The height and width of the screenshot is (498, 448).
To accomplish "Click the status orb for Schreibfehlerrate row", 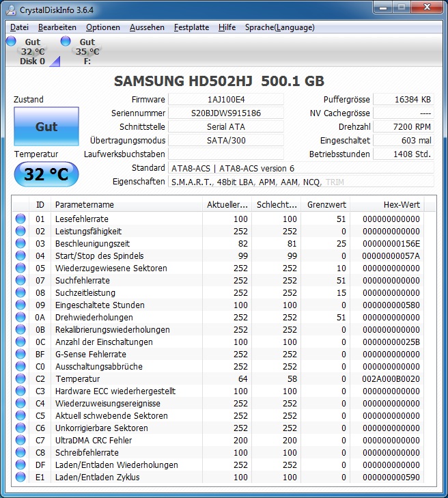I will point(20,453).
